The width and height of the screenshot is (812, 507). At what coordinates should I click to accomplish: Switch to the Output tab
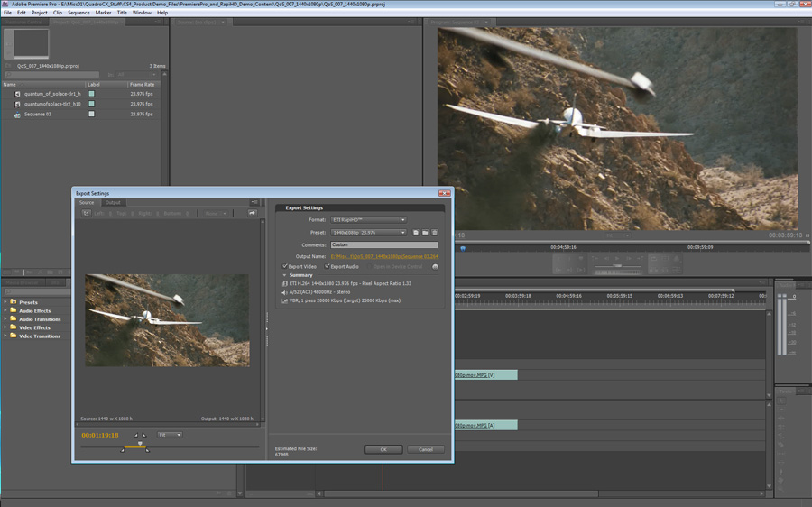click(113, 203)
